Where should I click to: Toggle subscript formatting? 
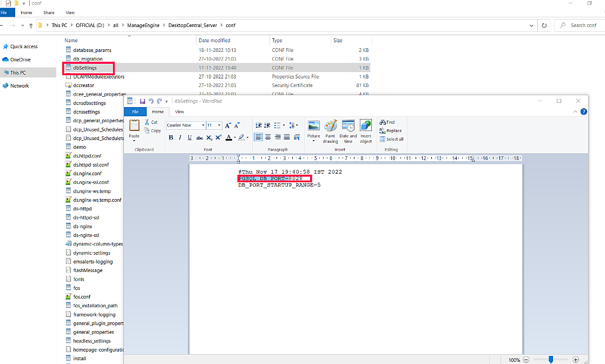pyautogui.click(x=208, y=137)
